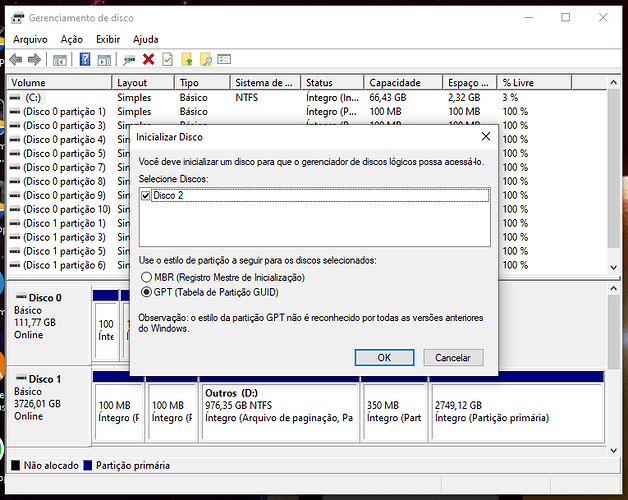Screen dimensions: 628x500
Task: Click the folder search toolbar icon
Action: coord(205,59)
